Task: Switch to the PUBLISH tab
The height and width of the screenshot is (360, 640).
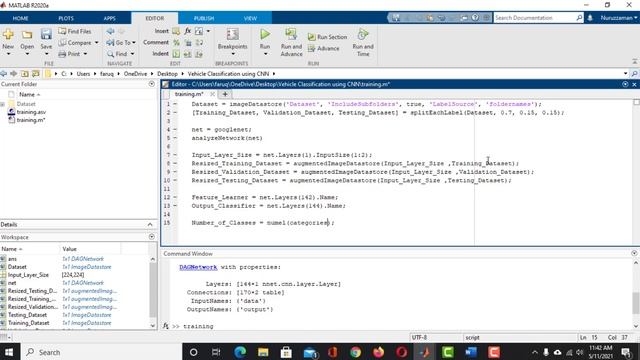Action: pos(204,18)
